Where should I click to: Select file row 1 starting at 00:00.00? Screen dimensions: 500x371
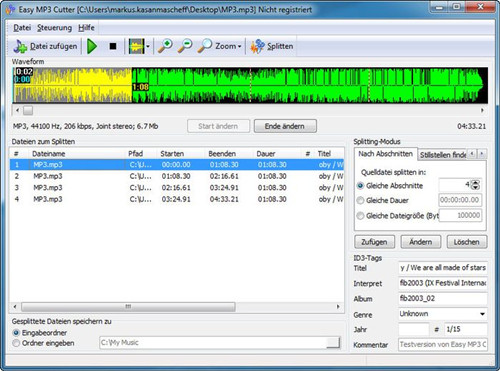[x=177, y=165]
